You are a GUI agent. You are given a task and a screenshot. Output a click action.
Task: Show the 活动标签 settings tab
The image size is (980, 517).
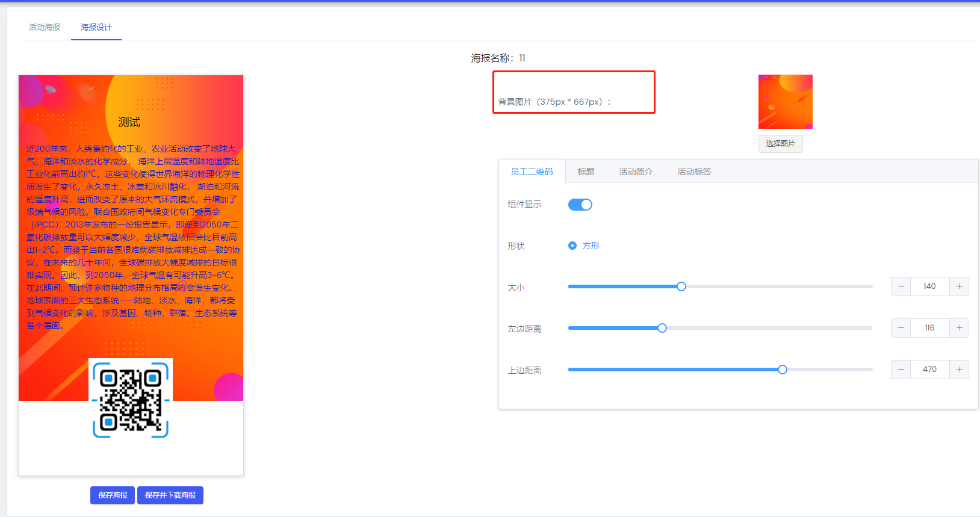694,172
